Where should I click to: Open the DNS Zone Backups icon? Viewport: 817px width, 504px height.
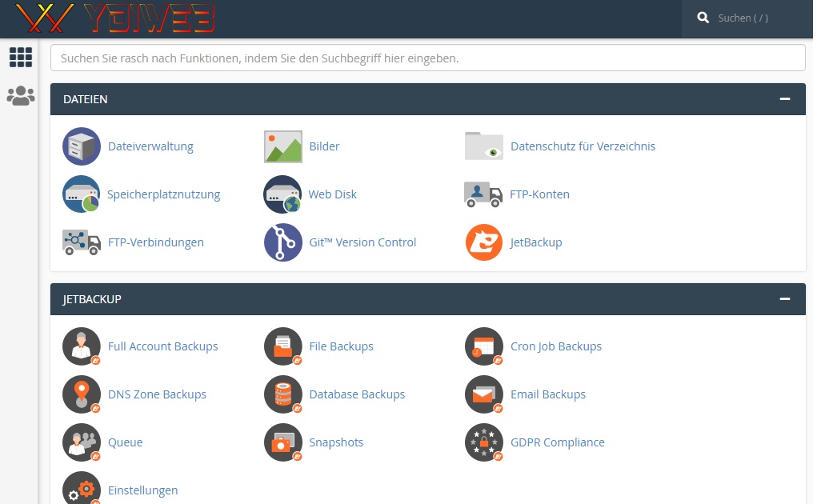[82, 394]
